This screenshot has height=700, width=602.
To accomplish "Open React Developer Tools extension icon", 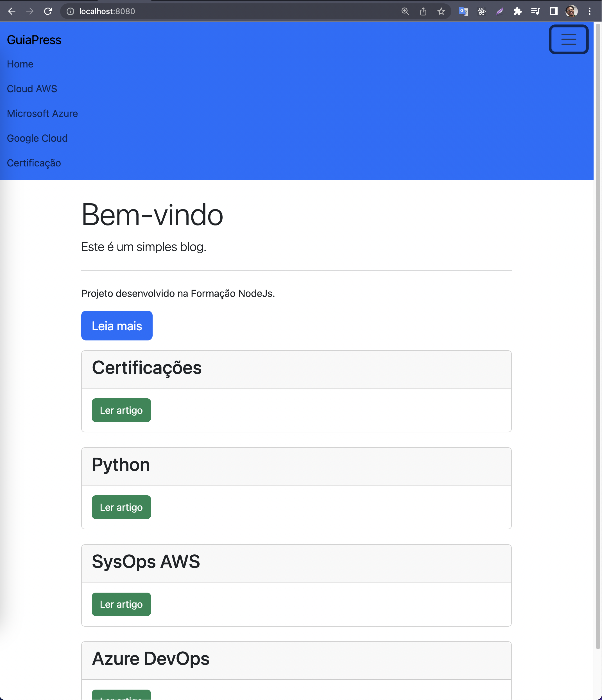I will coord(482,11).
